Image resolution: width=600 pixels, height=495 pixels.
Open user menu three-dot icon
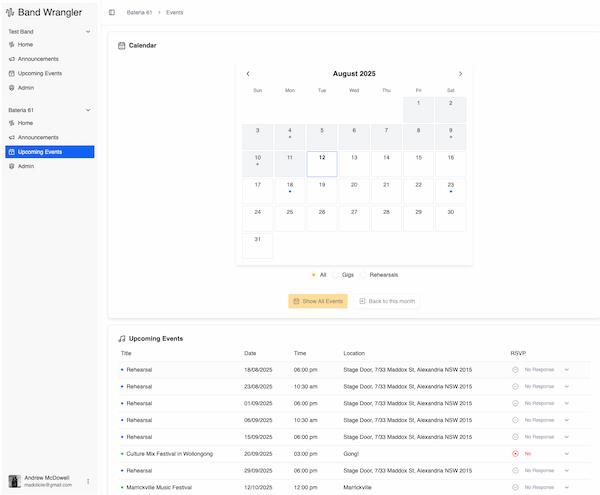click(88, 481)
